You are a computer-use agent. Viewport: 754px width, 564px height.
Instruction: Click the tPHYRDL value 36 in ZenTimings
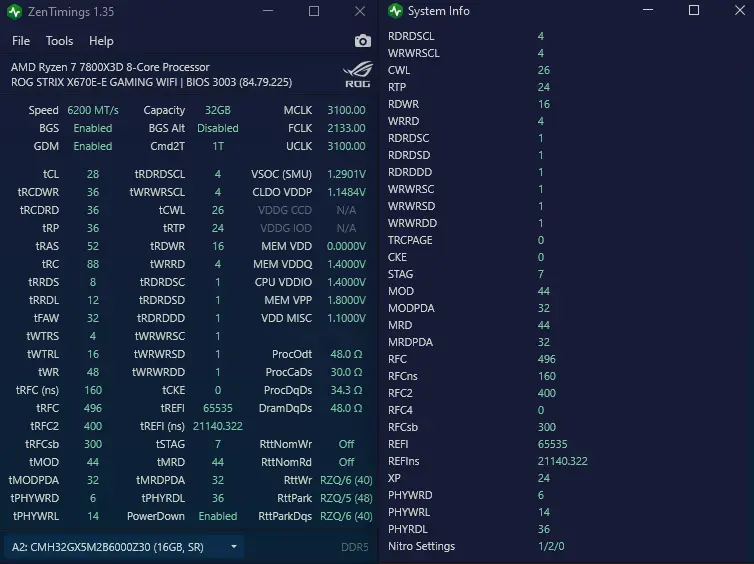coord(218,498)
